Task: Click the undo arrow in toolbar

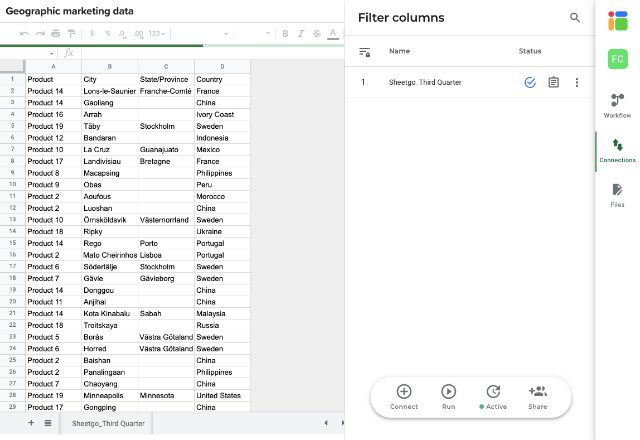Action: click(24, 33)
